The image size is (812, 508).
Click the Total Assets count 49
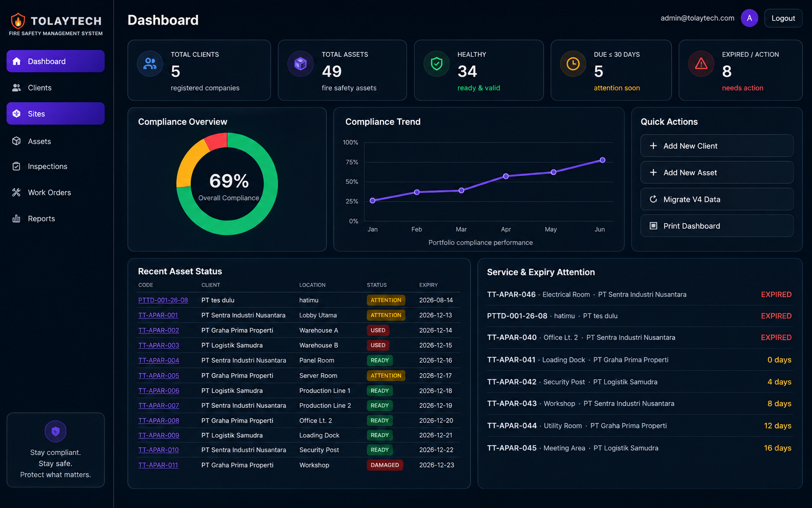coord(332,72)
